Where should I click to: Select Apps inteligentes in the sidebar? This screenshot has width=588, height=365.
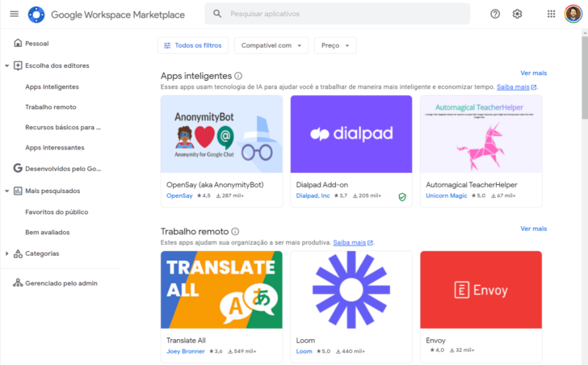52,86
